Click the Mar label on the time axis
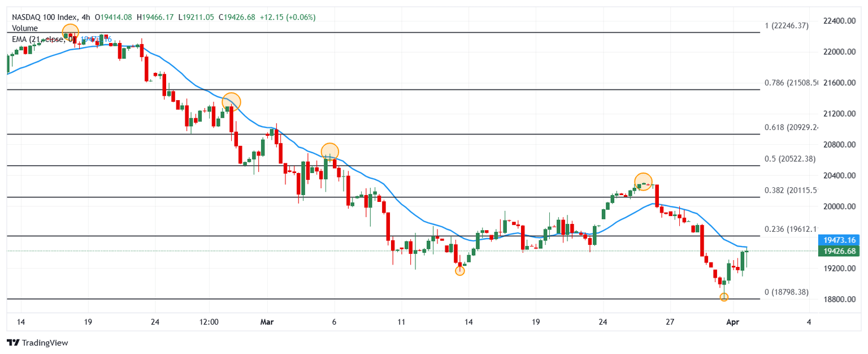Screen dimensions: 868x354 (267, 322)
